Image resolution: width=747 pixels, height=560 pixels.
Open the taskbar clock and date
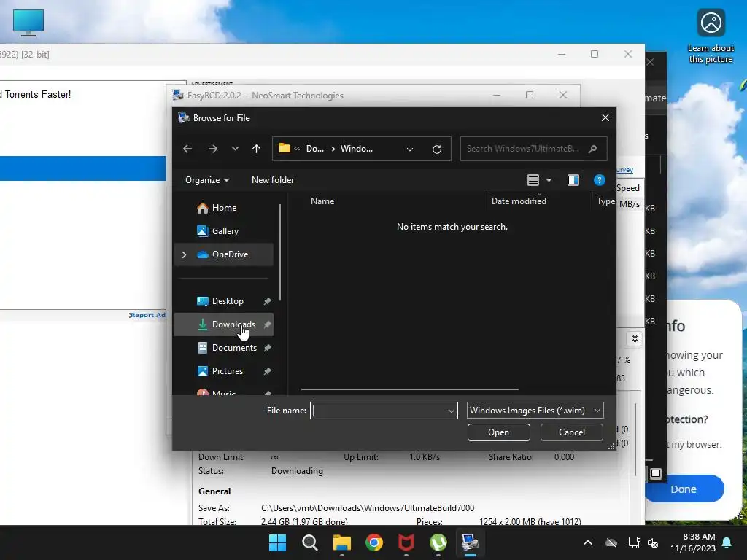693,542
